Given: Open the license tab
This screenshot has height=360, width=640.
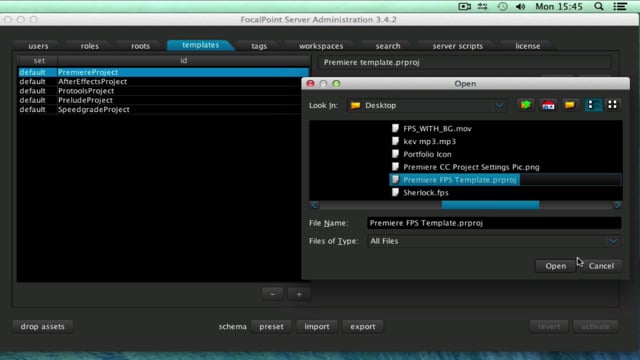Looking at the screenshot, I should coord(527,46).
